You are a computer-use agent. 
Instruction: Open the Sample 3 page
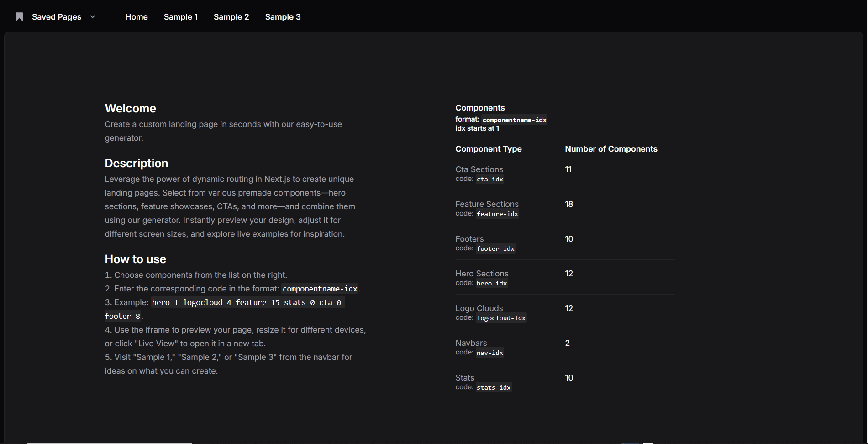click(283, 17)
